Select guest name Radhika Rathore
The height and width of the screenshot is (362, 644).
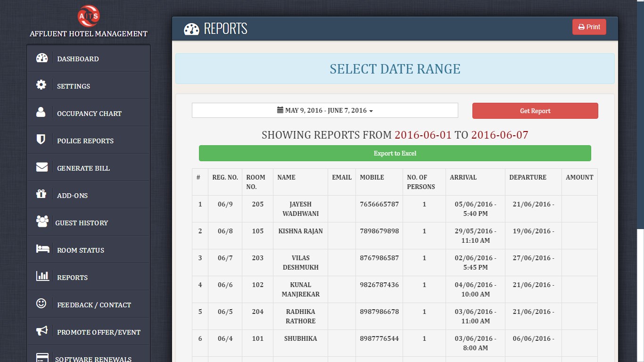coord(301,316)
